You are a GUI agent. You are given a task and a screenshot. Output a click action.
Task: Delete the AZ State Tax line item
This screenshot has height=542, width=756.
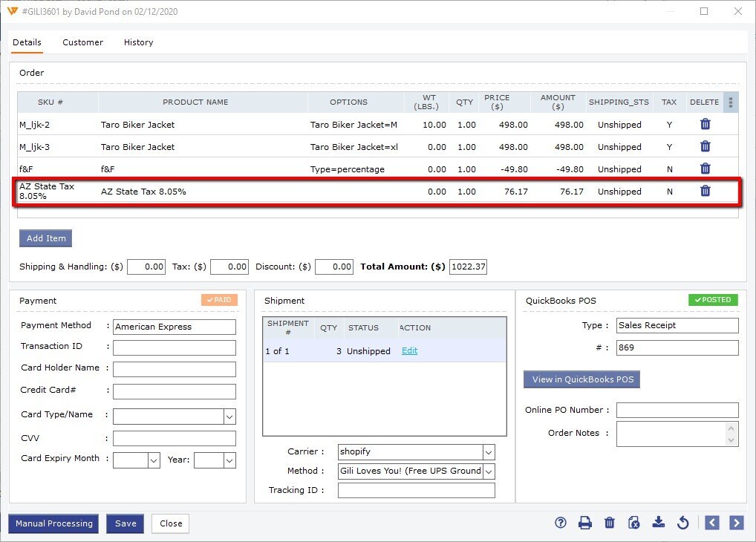click(705, 191)
